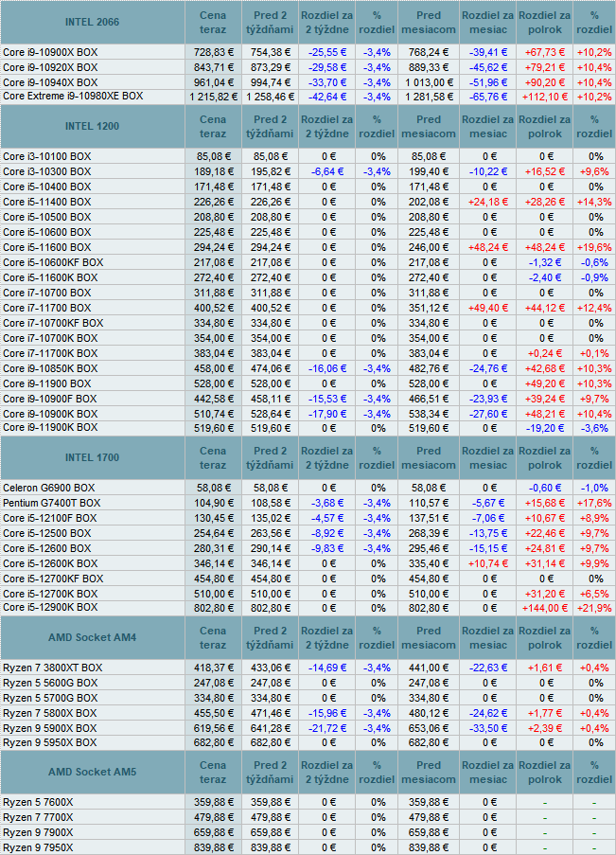This screenshot has height=855, width=616.
Task: Select Core i5-12600K BOX row name
Action: (50, 563)
